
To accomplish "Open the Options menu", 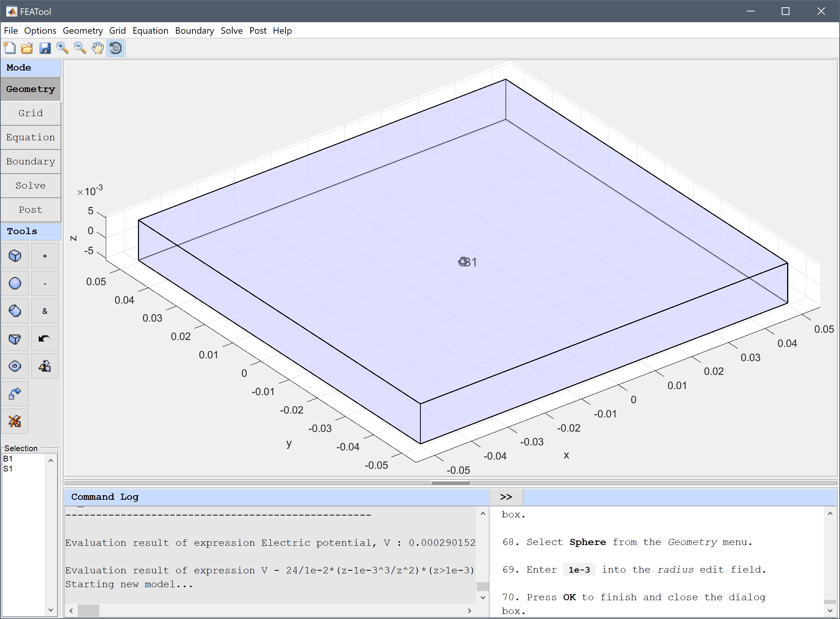I will (40, 31).
